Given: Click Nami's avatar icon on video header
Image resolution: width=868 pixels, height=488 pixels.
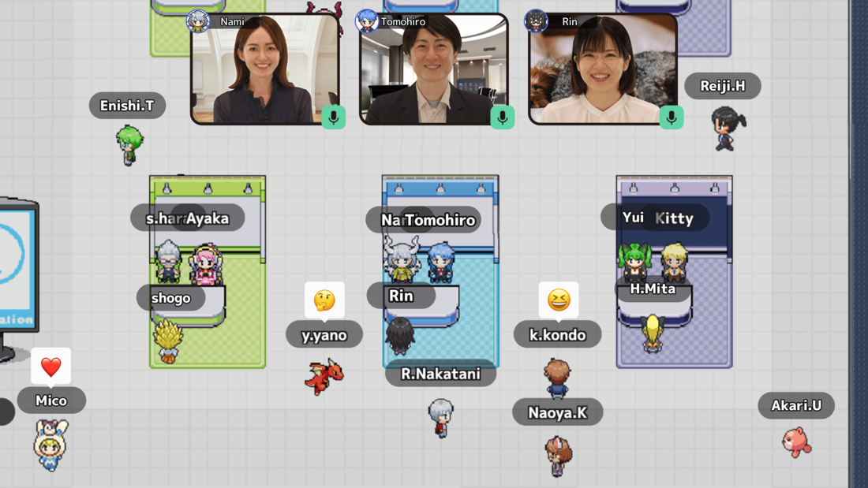Looking at the screenshot, I should (x=197, y=21).
